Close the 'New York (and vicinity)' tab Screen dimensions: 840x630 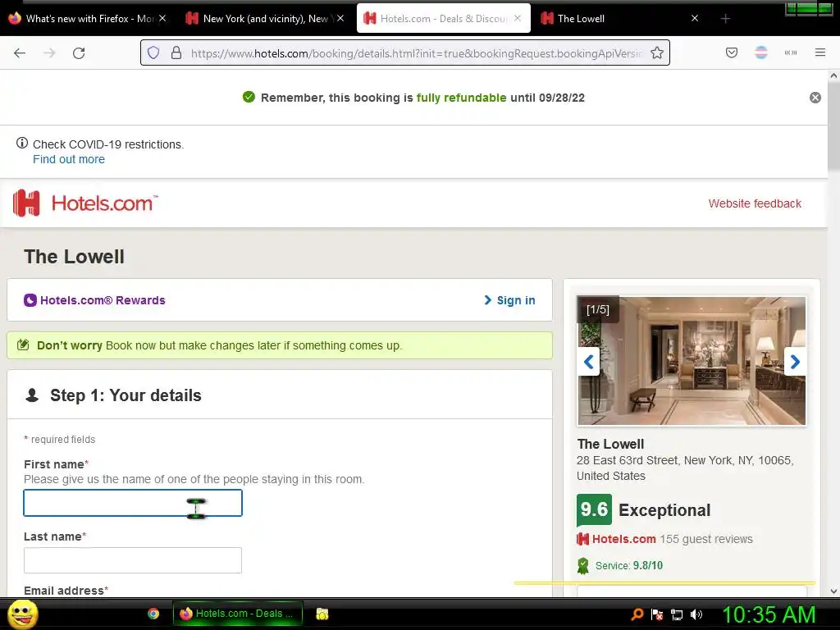pos(340,18)
